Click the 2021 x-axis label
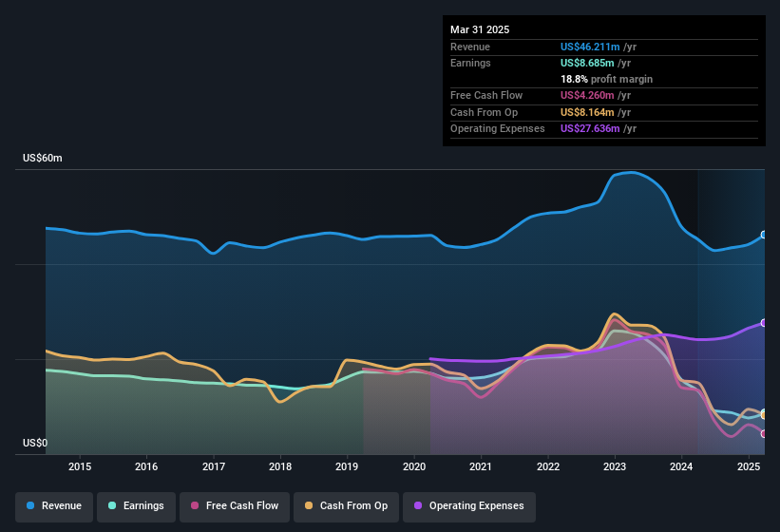 [x=481, y=466]
